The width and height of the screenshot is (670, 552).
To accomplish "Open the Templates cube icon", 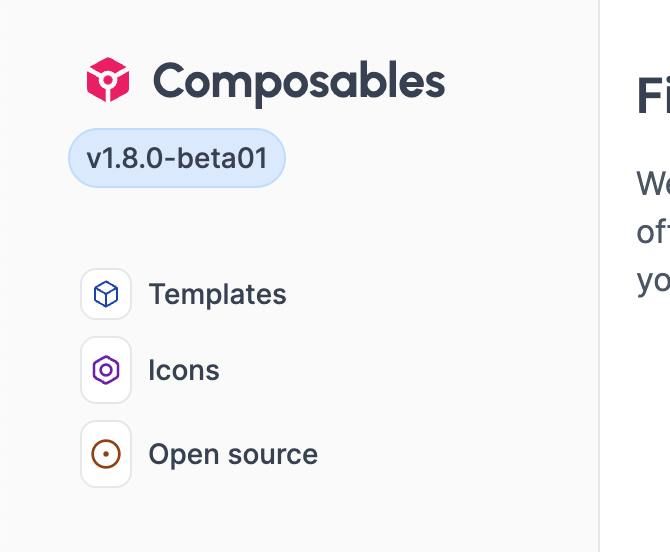I will click(x=106, y=294).
